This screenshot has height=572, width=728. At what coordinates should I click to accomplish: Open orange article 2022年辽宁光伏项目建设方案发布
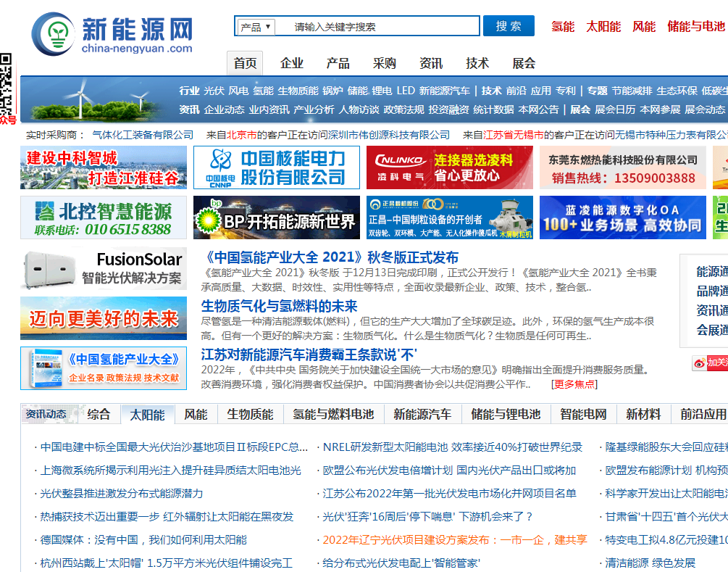tap(455, 540)
